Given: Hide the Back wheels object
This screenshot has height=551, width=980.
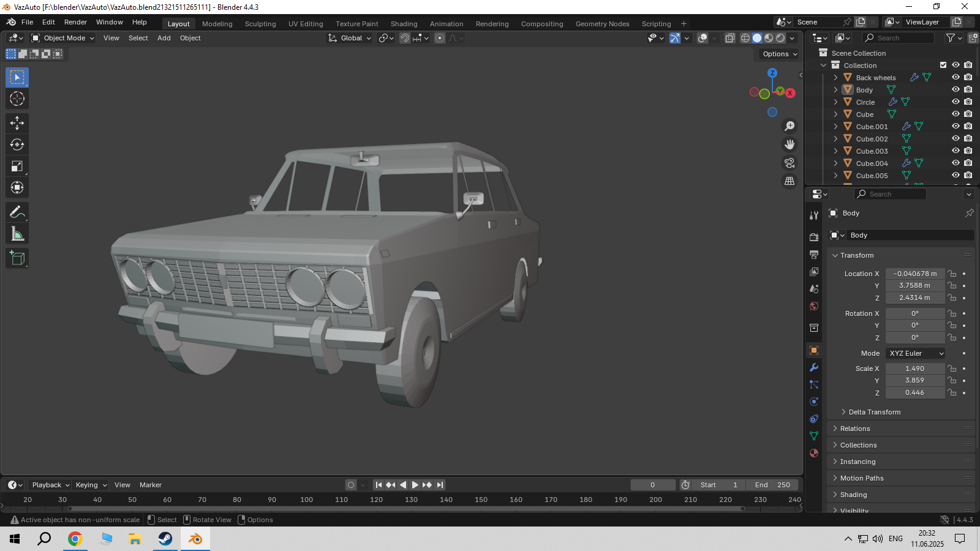Looking at the screenshot, I should [x=956, y=78].
